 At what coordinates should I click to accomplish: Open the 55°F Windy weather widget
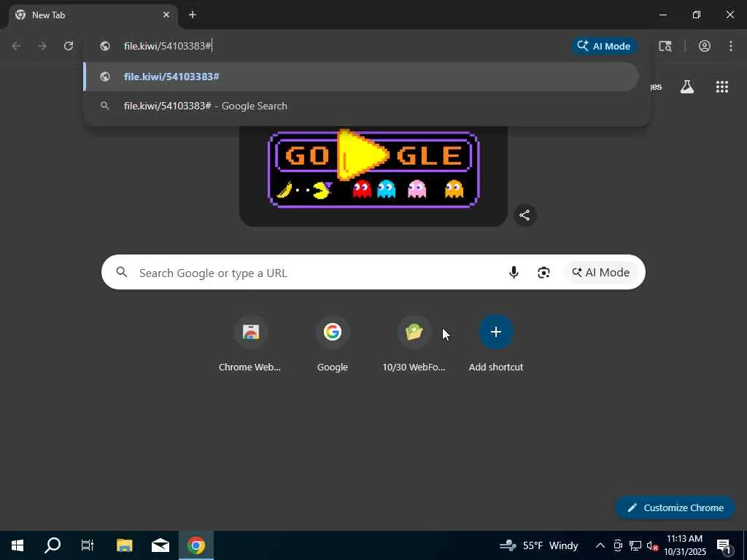tap(539, 545)
